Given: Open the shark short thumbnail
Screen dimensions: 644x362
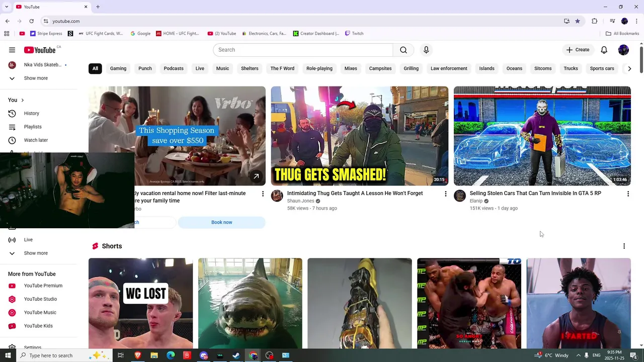Looking at the screenshot, I should coord(250,303).
